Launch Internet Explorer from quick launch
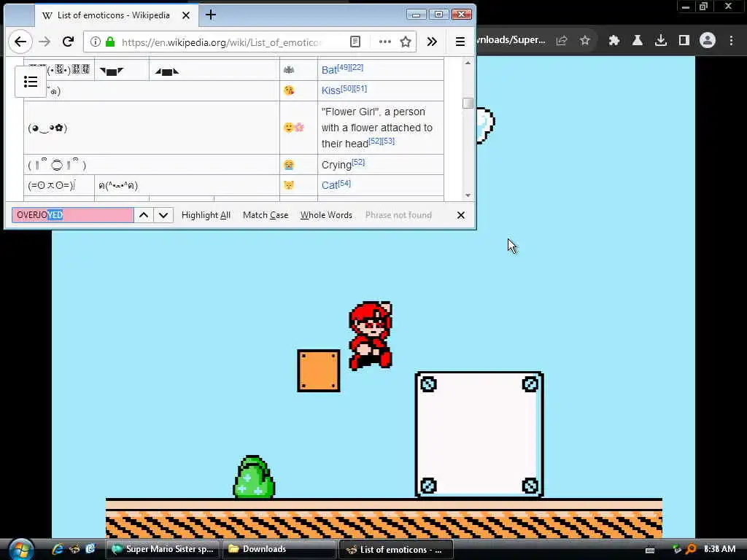This screenshot has height=560, width=747. 58,549
